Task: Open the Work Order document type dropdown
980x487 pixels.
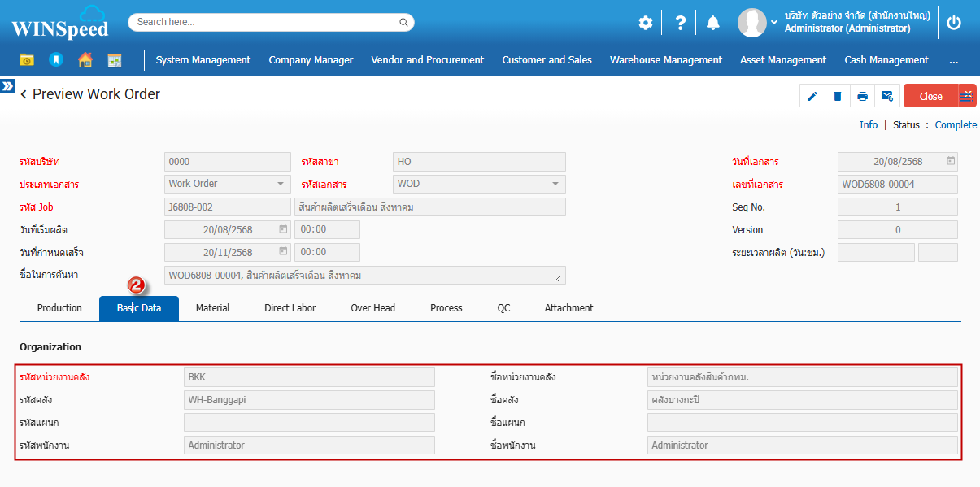Action: [x=228, y=184]
